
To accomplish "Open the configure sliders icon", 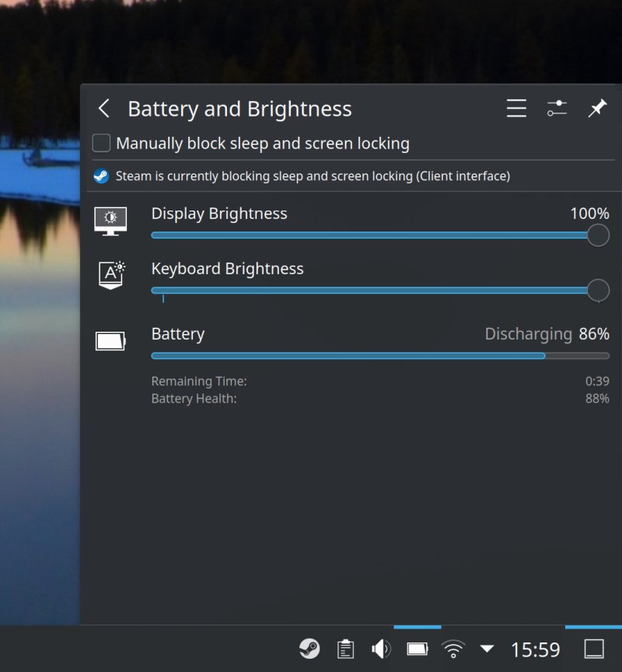I will click(557, 109).
